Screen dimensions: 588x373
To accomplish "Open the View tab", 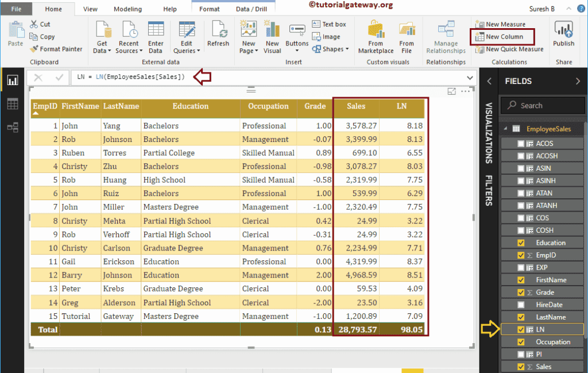I will coord(90,9).
